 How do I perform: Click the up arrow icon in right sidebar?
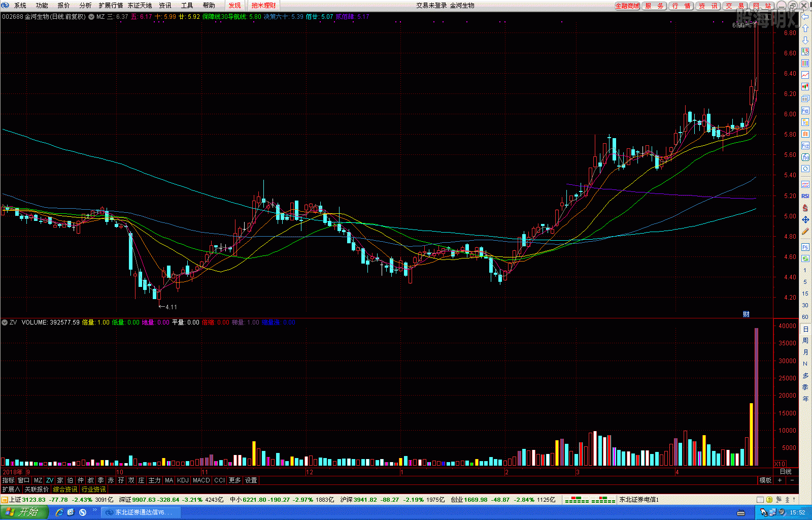805,28
